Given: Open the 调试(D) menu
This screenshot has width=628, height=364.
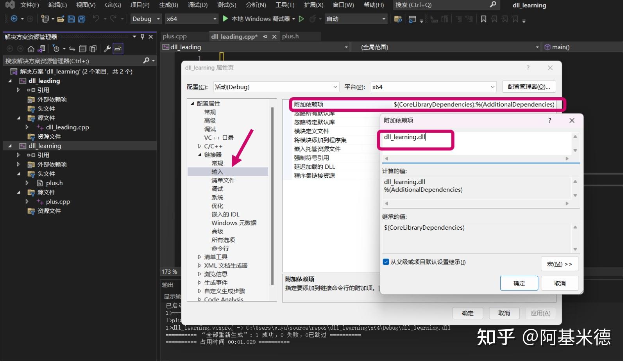Looking at the screenshot, I should pos(197,5).
